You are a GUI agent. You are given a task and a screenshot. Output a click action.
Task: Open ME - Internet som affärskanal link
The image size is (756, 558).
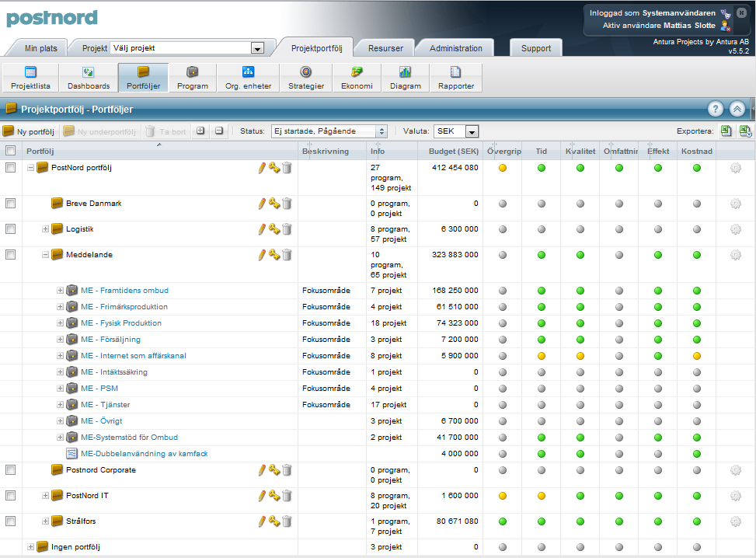click(x=134, y=356)
